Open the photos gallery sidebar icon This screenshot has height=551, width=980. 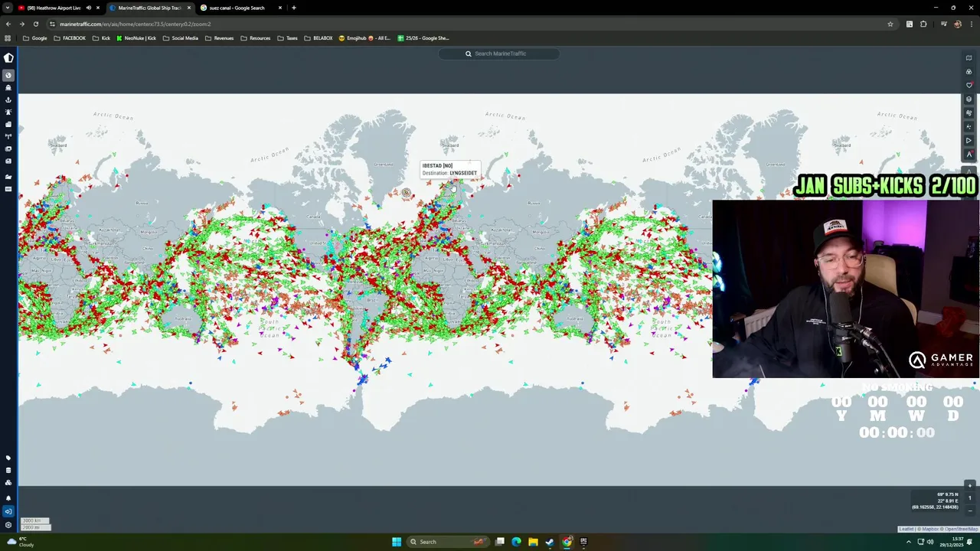8,148
